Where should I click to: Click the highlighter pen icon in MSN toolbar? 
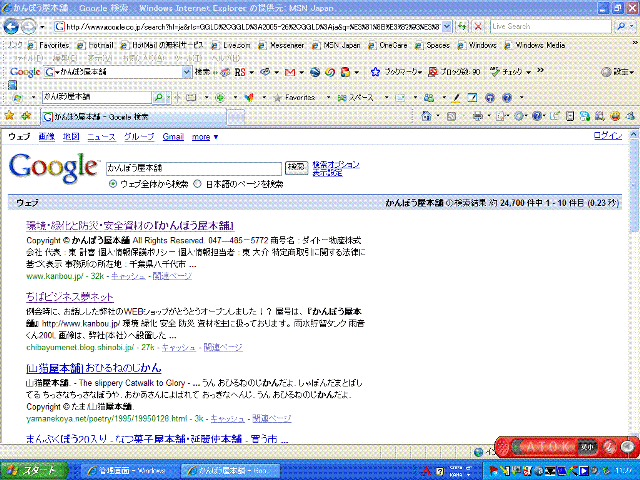point(457,98)
